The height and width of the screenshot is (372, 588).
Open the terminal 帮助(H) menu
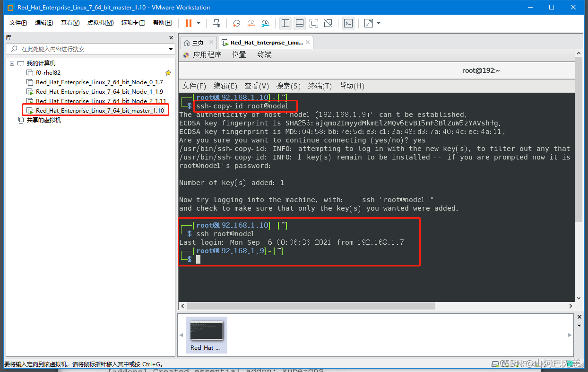(x=352, y=86)
